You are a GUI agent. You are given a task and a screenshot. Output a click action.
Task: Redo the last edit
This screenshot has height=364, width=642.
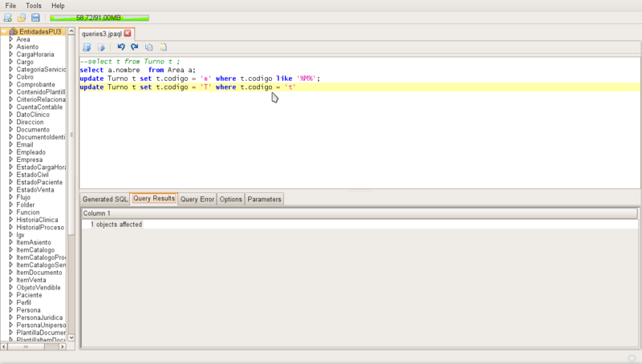[135, 47]
